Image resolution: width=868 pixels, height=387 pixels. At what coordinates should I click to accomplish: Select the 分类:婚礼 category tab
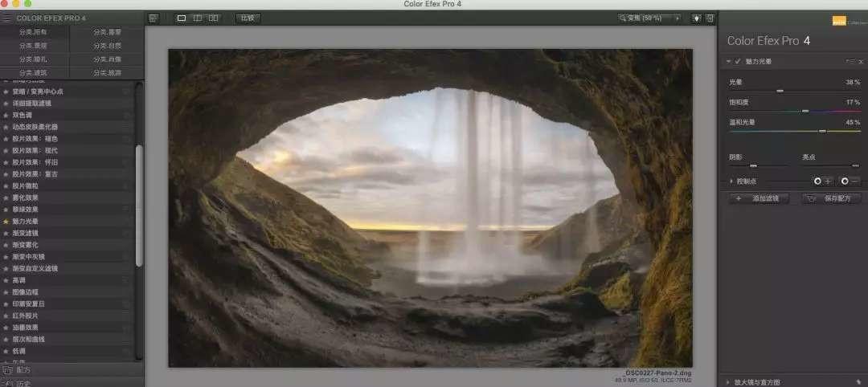[x=35, y=59]
